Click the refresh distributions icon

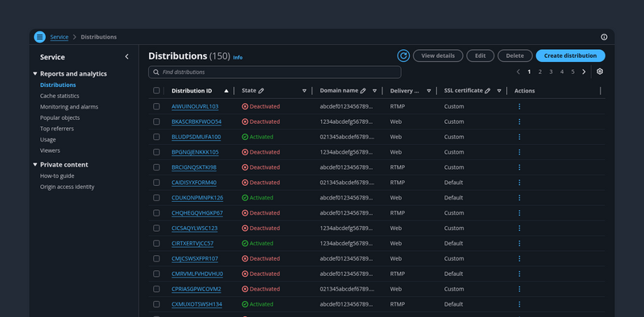pos(403,56)
